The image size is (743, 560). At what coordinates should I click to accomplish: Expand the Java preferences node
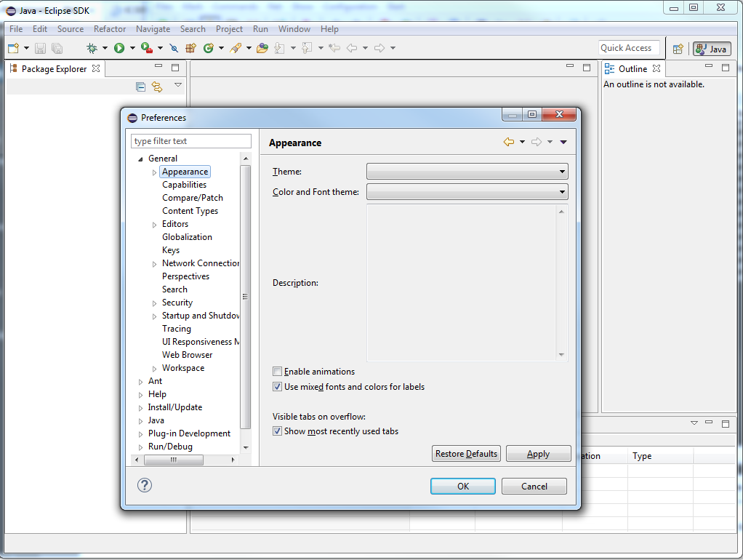click(140, 421)
